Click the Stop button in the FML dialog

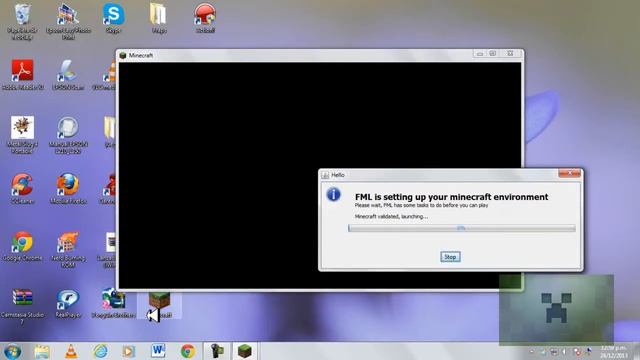point(450,257)
